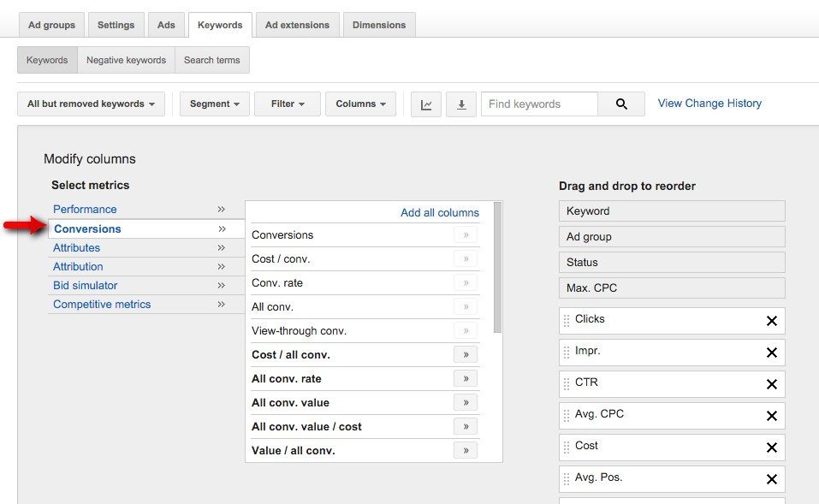The width and height of the screenshot is (819, 504).
Task: Open the Segment dropdown
Action: coord(214,103)
